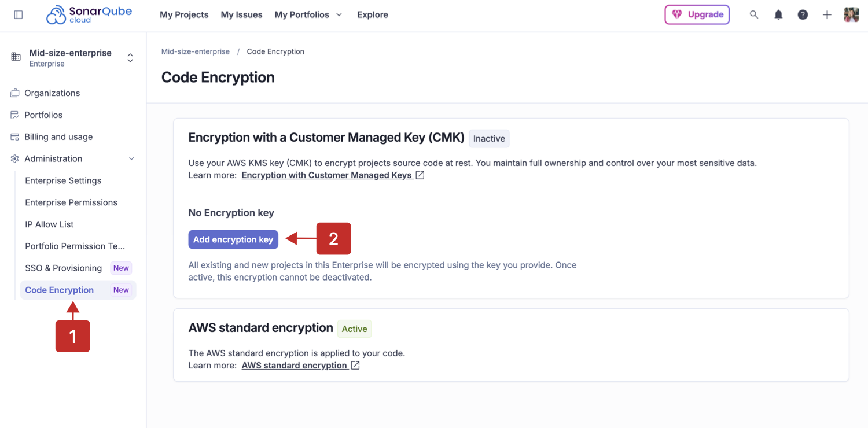Screen dimensions: 868x428
Task: Click the Upgrade button
Action: 697,14
